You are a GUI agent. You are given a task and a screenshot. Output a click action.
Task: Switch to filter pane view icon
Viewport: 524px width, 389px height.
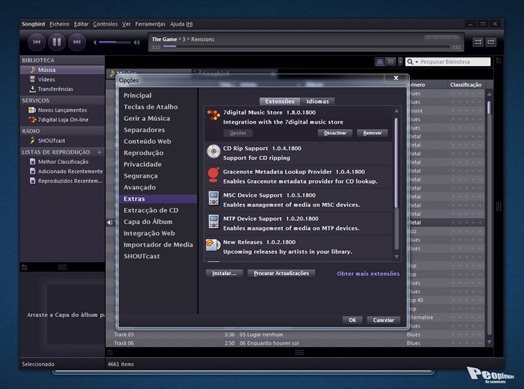click(391, 62)
